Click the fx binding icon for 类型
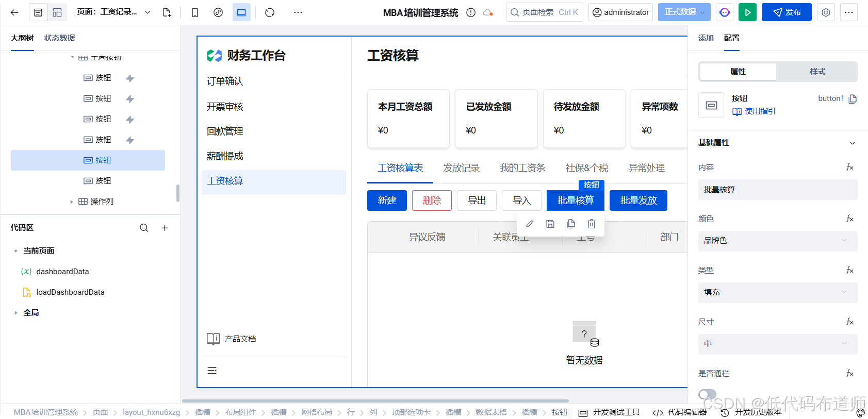 point(849,270)
